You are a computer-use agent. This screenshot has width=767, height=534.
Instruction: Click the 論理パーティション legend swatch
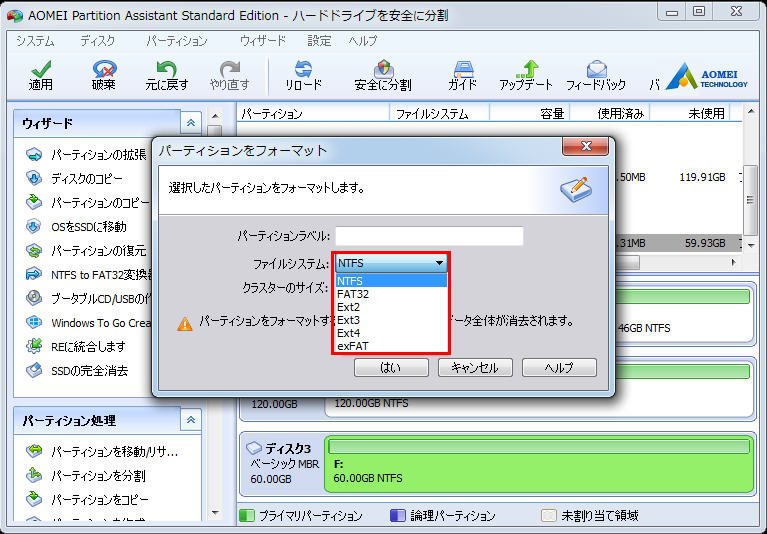[398, 515]
